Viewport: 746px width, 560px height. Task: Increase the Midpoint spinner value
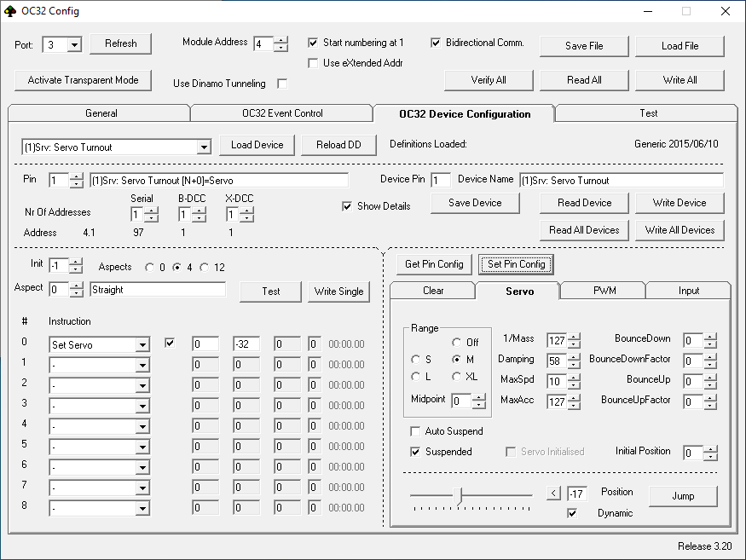pos(479,397)
